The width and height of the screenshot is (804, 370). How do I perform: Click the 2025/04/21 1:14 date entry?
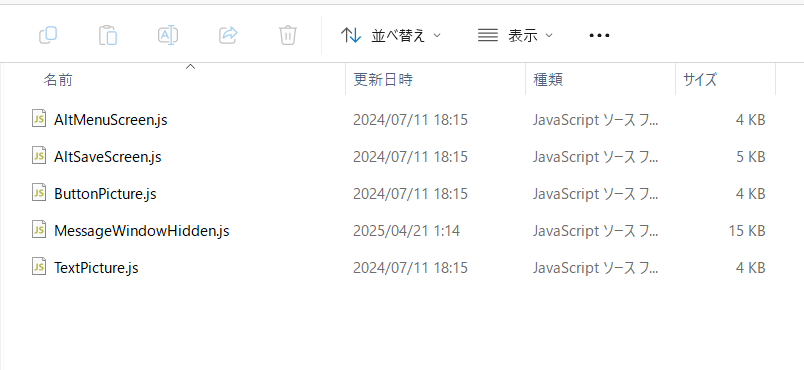(406, 231)
